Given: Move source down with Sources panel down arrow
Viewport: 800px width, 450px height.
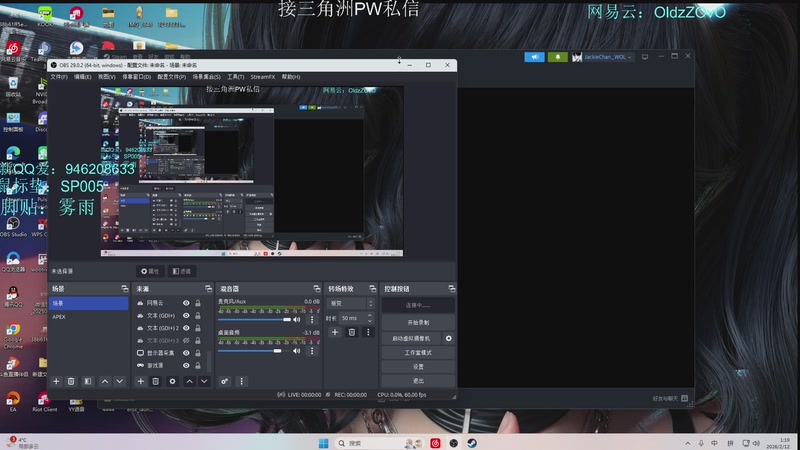Looking at the screenshot, I should point(204,381).
